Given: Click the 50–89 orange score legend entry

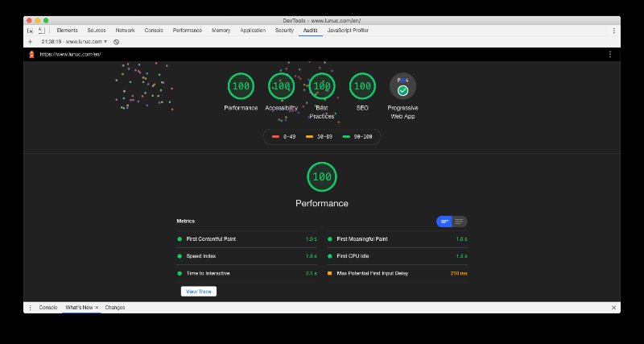Looking at the screenshot, I should [x=319, y=136].
